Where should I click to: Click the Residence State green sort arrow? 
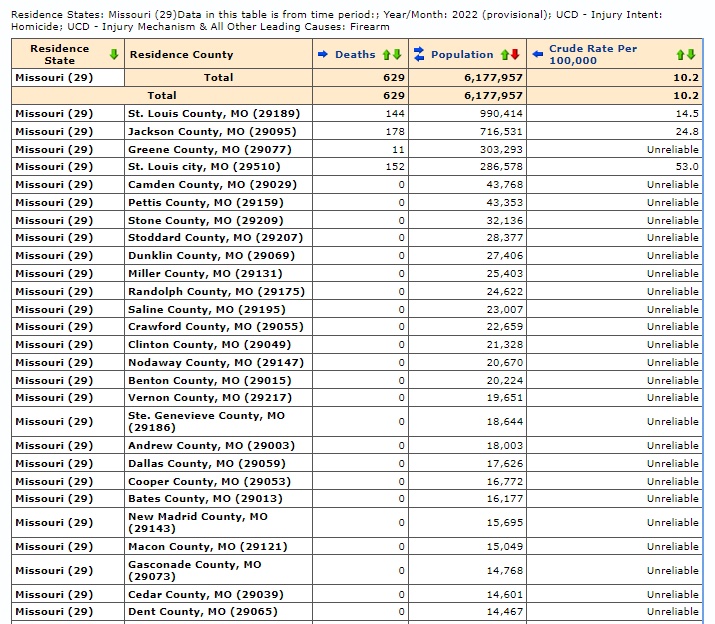pyautogui.click(x=114, y=54)
